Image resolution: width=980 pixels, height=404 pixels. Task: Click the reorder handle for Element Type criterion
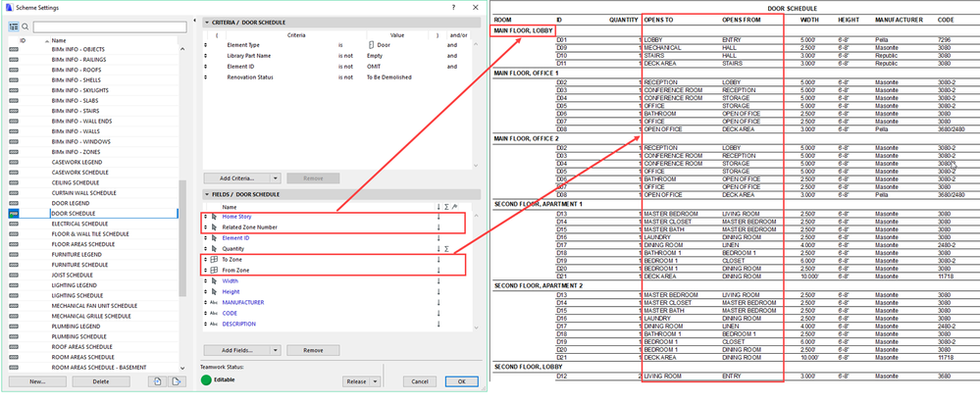coord(206,45)
